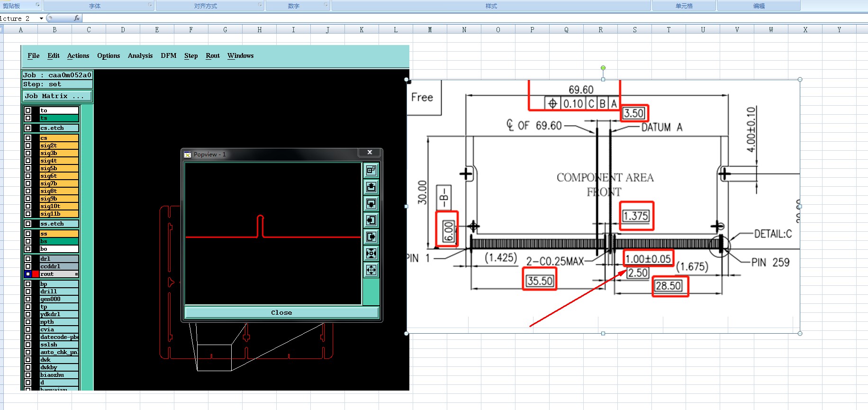868x410 pixels.
Task: Click the Job Matrix button
Action: (57, 96)
